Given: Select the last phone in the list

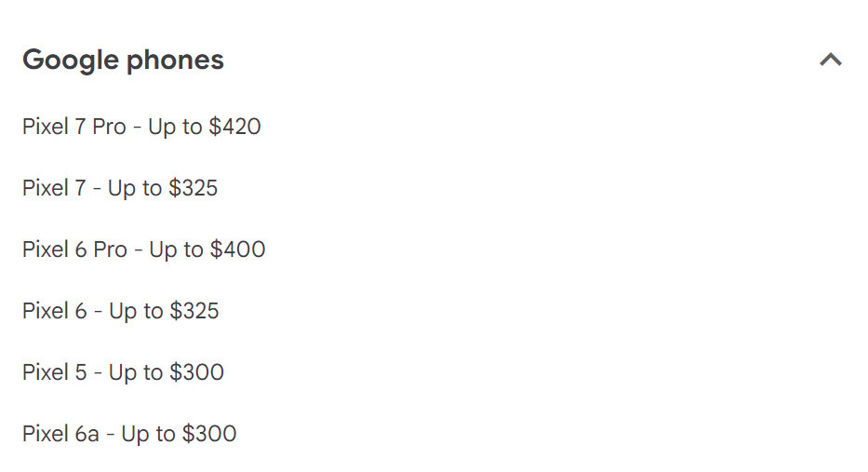Looking at the screenshot, I should click(x=129, y=434).
